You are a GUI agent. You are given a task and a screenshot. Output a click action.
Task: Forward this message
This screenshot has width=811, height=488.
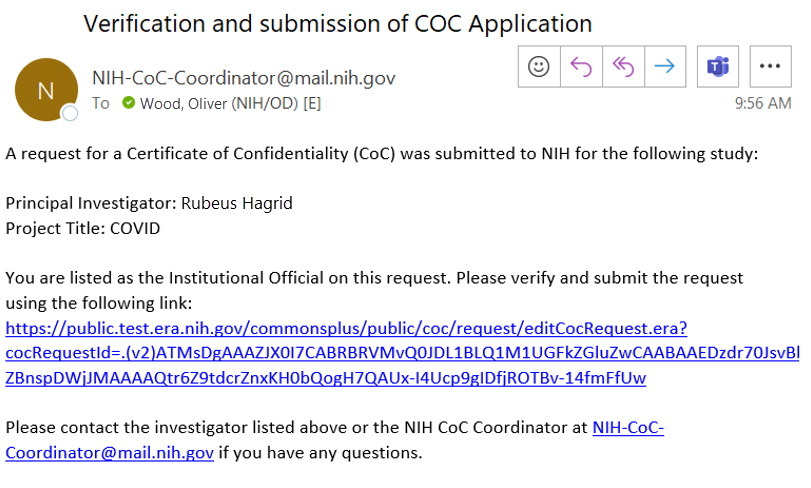click(664, 66)
